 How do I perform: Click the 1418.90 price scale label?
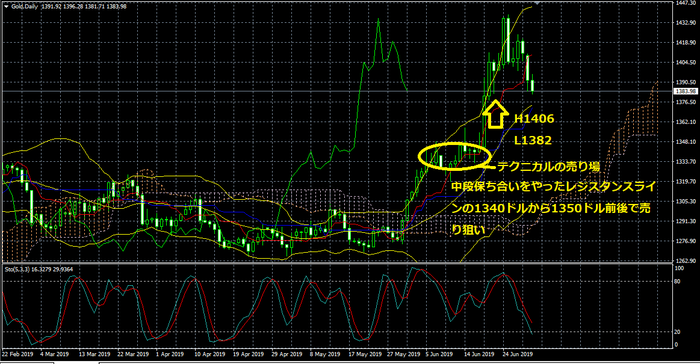pyautogui.click(x=686, y=42)
